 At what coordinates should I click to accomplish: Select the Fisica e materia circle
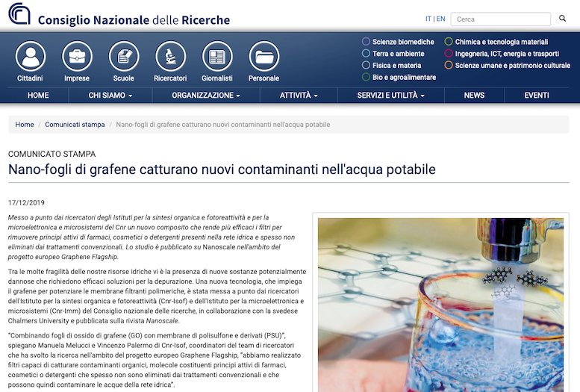point(366,65)
